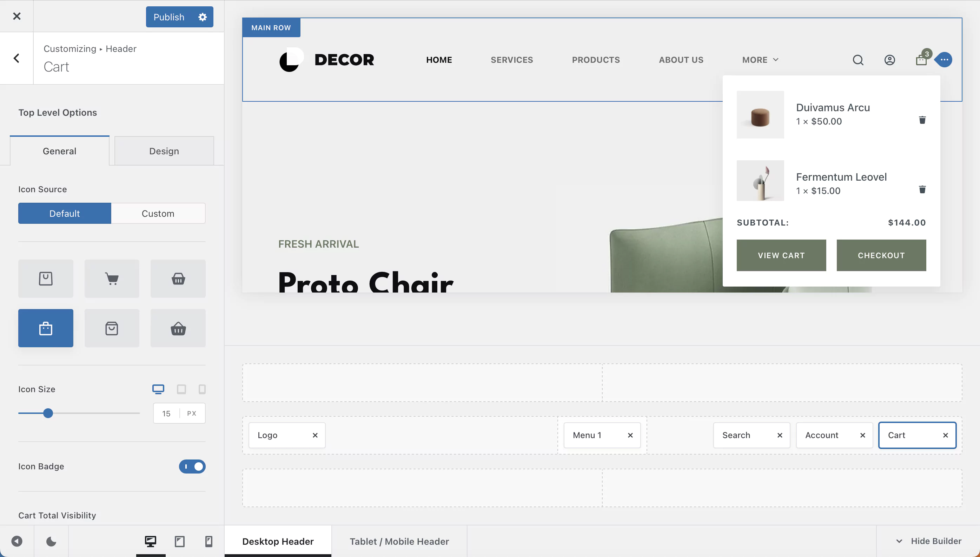Remove the Cart builder item
Viewport: 980px width, 557px height.
(946, 435)
